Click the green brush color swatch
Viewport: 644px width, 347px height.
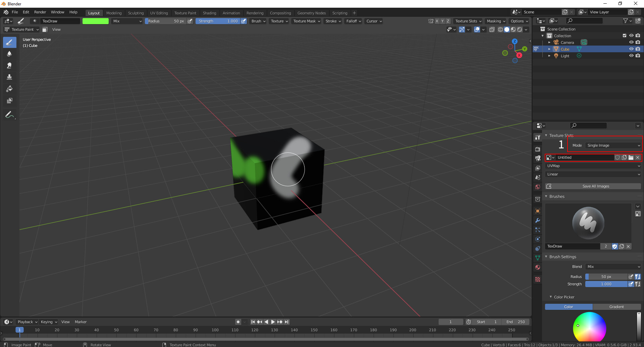pos(96,21)
